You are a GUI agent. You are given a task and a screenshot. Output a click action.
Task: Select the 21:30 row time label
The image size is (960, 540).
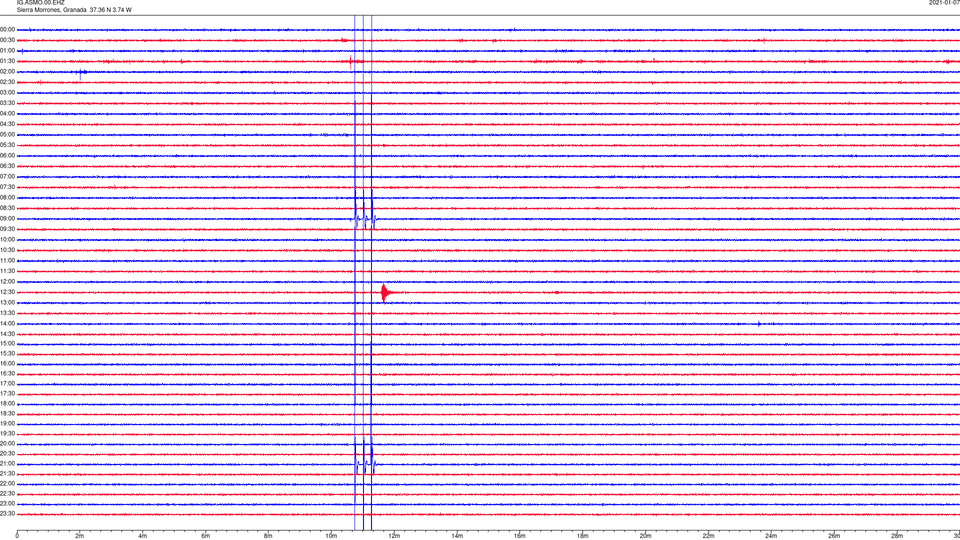[x=7, y=473]
